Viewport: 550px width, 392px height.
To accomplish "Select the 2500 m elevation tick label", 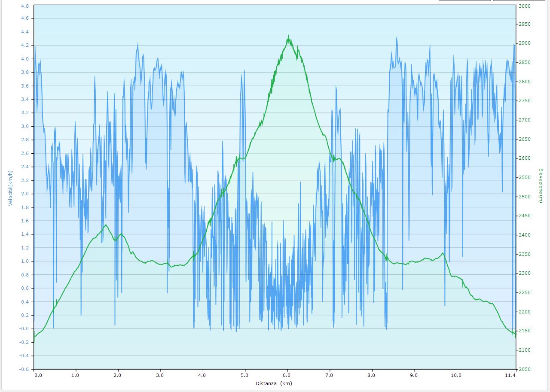I will [525, 197].
